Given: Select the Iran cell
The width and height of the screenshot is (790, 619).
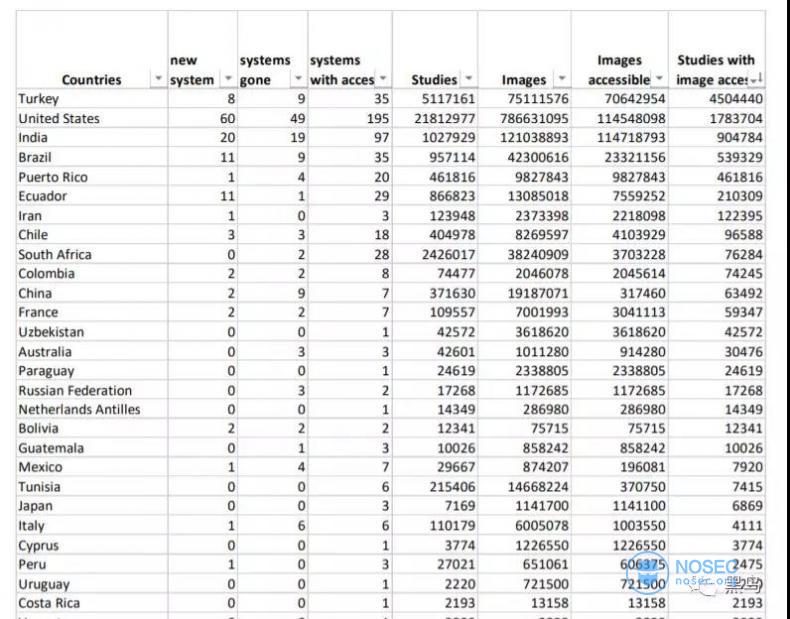Looking at the screenshot, I should click(x=92, y=216).
